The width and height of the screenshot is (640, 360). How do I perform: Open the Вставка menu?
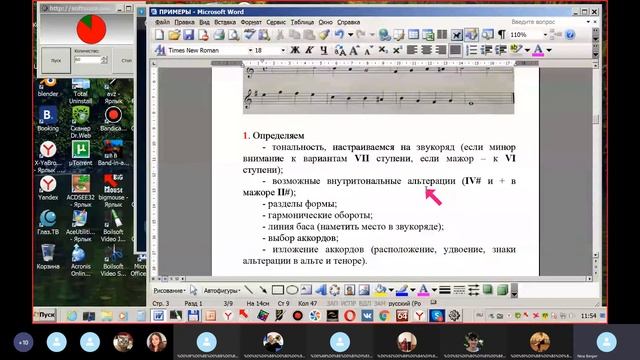(x=225, y=22)
